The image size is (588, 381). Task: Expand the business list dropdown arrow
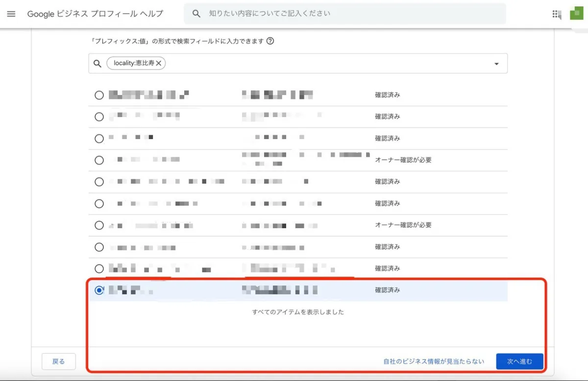coord(496,63)
